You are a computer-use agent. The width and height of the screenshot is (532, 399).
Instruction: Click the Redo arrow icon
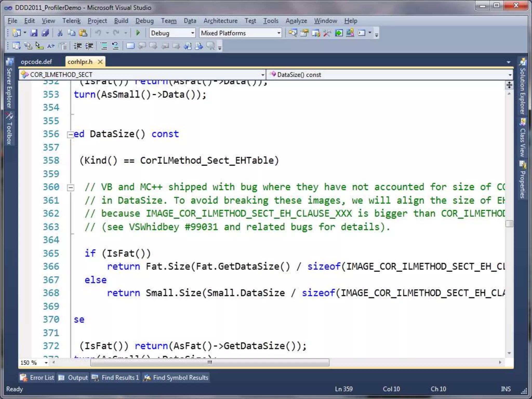tap(116, 33)
